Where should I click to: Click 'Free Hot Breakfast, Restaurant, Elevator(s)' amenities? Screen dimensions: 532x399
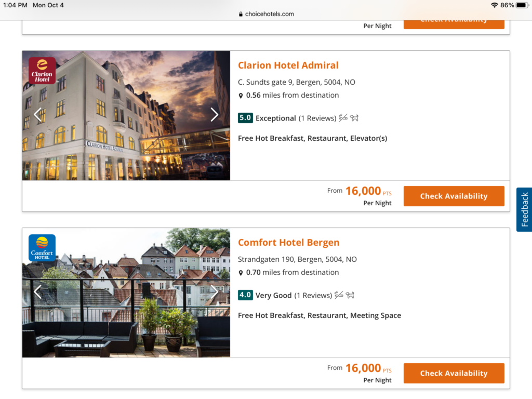coord(312,138)
